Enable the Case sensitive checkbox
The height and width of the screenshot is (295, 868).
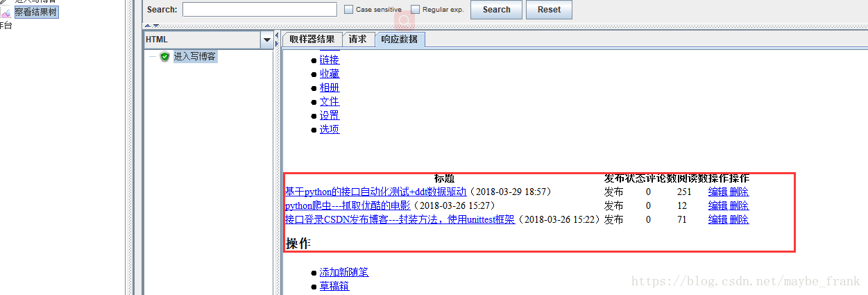pos(349,10)
